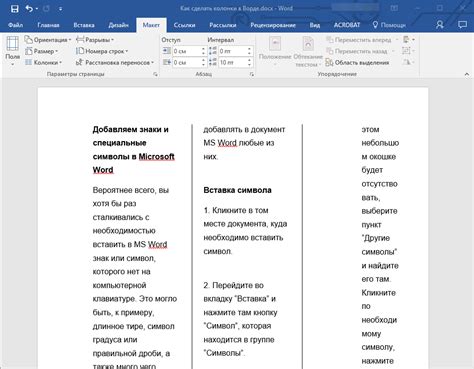Open Абзац dialog launcher
This screenshot has height=369, width=474.
(252, 74)
